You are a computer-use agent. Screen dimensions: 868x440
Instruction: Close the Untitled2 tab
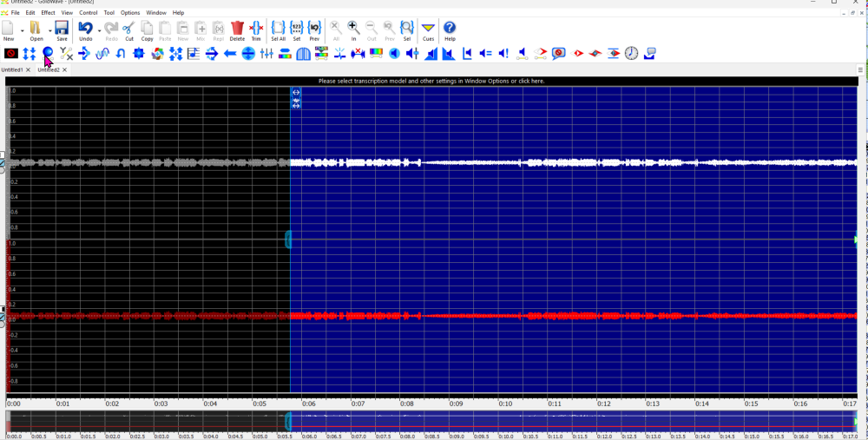65,69
